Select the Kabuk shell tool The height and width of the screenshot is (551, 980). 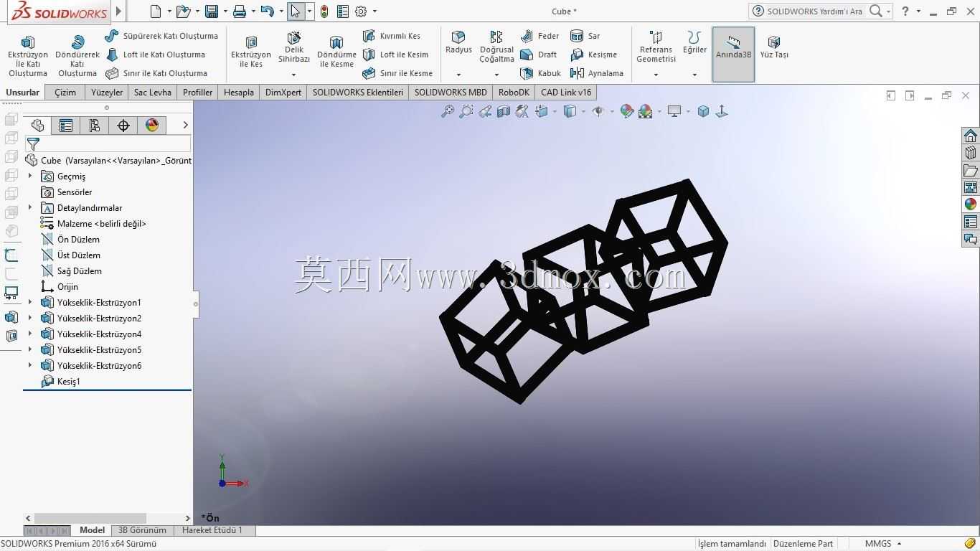(x=541, y=73)
